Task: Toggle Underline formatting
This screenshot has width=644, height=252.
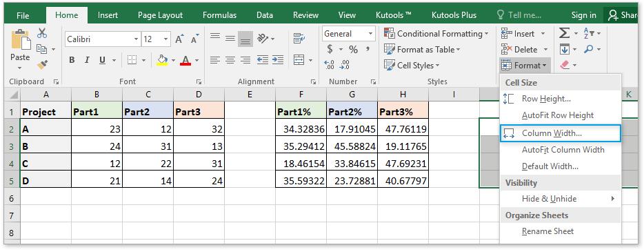Action: click(x=102, y=61)
